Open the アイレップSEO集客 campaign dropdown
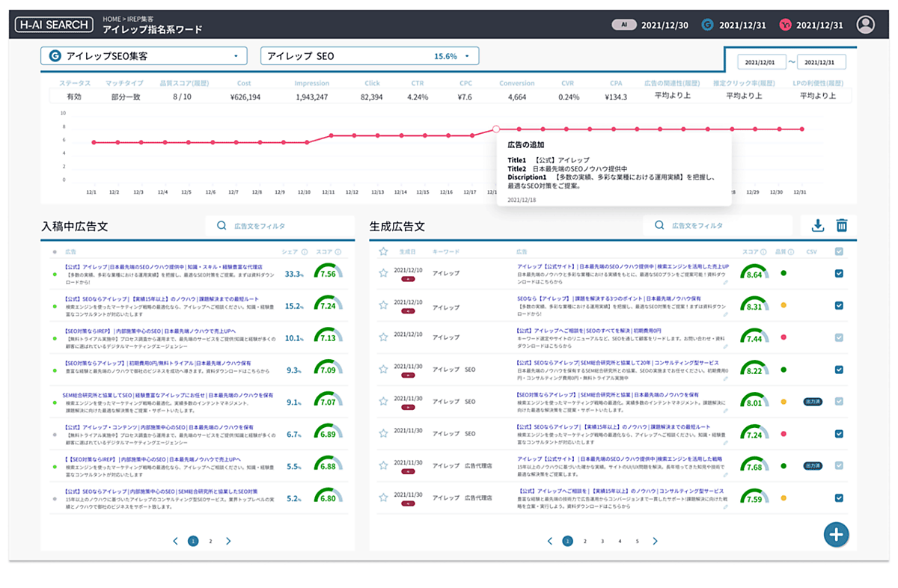Image resolution: width=898 pixels, height=588 pixels. (144, 56)
